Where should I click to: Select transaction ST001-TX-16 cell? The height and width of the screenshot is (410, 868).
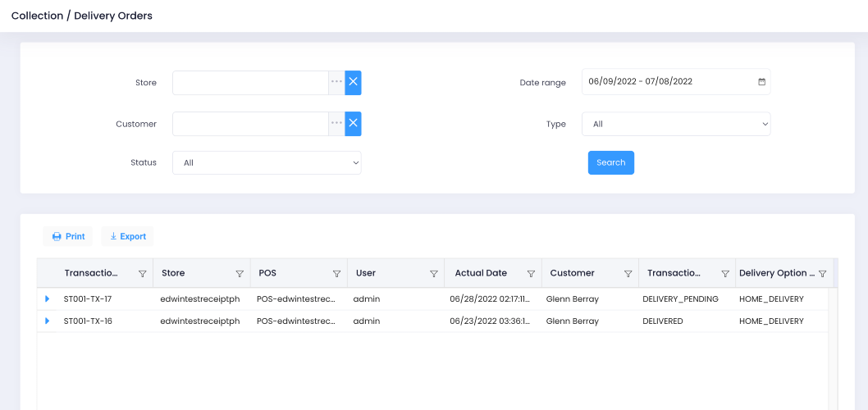pos(88,321)
